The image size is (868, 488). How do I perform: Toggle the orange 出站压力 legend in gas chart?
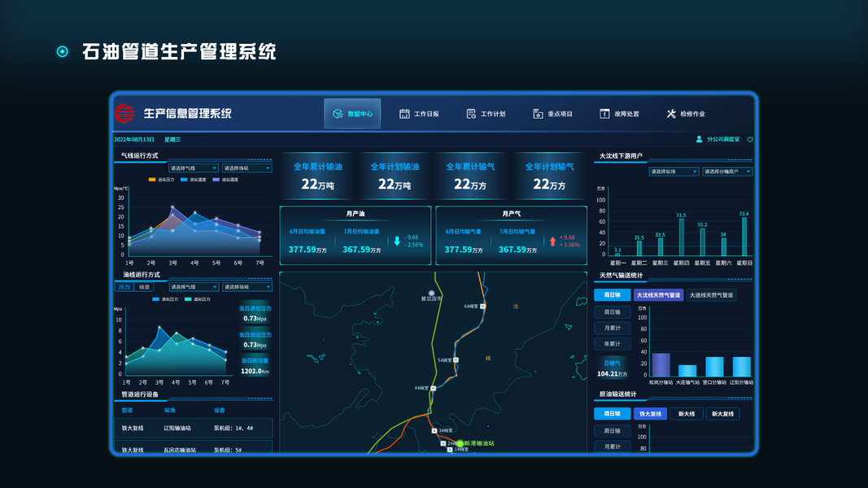tap(161, 179)
